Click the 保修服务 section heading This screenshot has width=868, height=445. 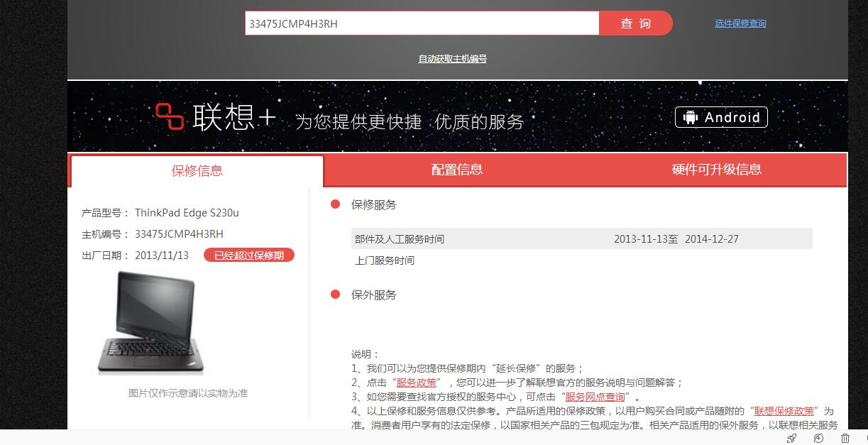(x=374, y=205)
